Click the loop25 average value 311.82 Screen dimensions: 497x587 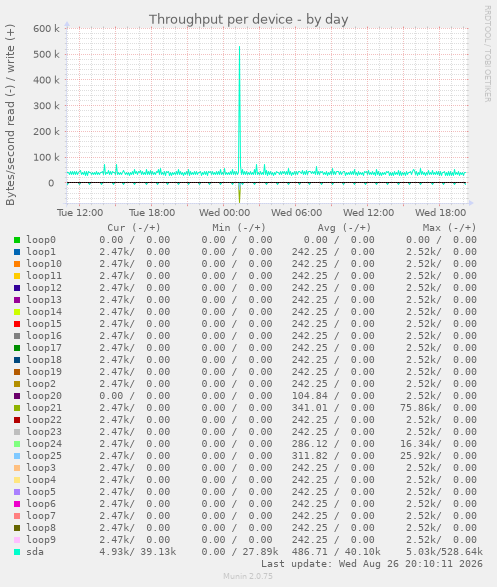(310, 456)
